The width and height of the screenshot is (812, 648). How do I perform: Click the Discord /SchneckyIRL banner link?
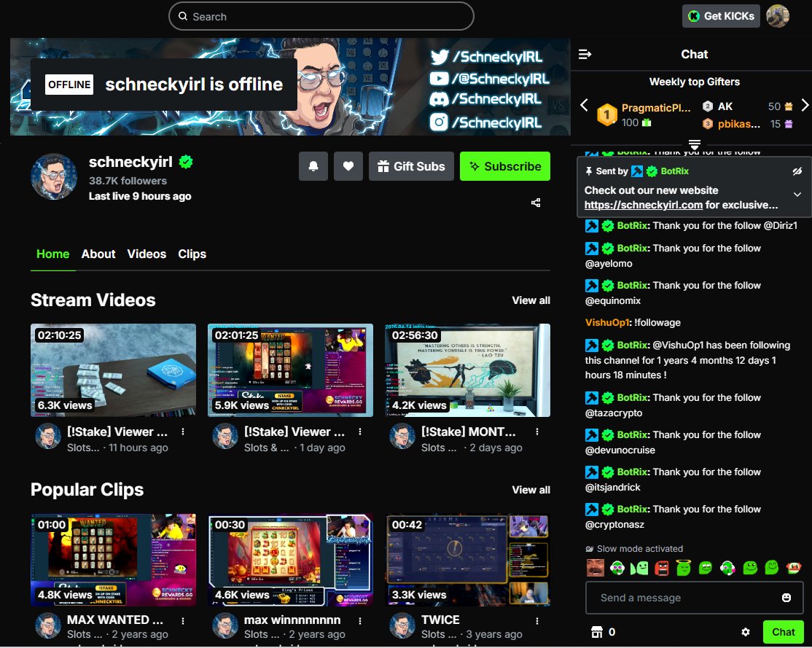[485, 99]
